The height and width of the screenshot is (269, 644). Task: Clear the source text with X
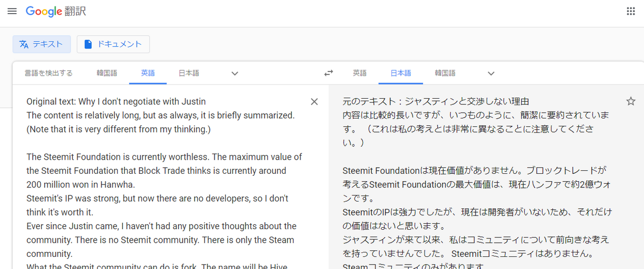coord(314,102)
